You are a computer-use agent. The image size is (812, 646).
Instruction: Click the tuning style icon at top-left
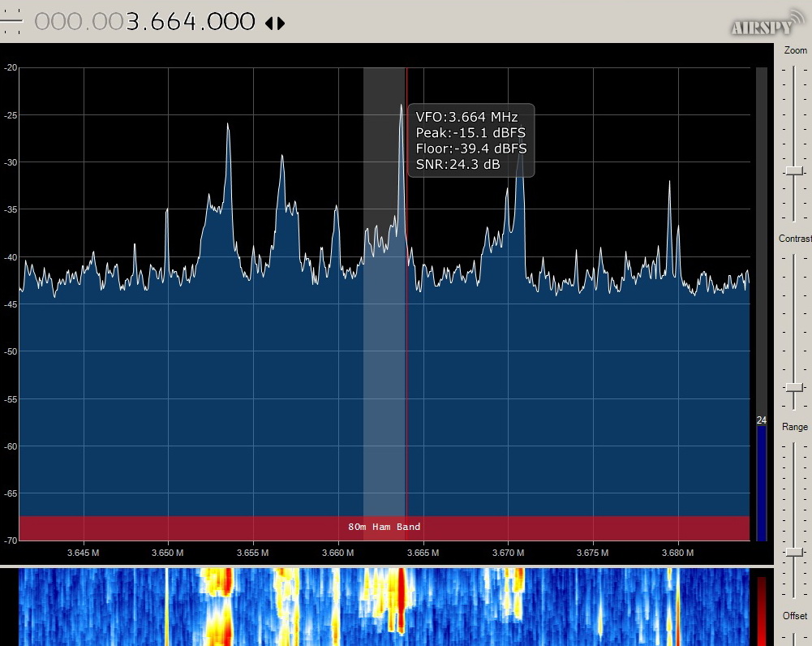click(x=11, y=22)
